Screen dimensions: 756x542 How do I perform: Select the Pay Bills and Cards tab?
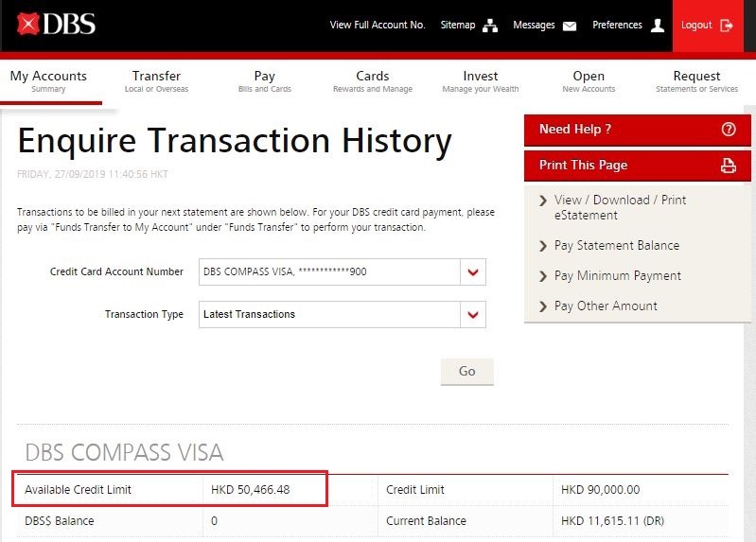[x=265, y=81]
